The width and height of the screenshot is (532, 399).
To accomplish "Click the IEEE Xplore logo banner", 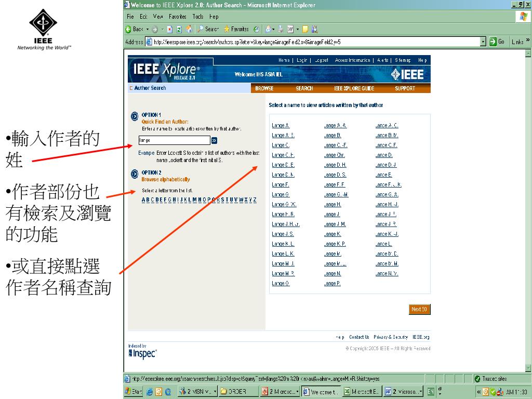I will pos(166,70).
